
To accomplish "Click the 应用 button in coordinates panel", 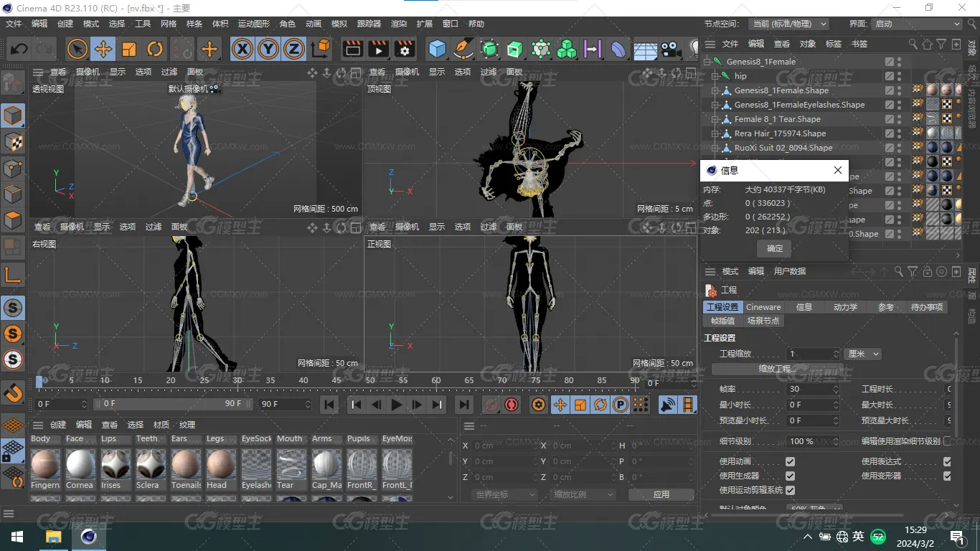I will click(661, 494).
